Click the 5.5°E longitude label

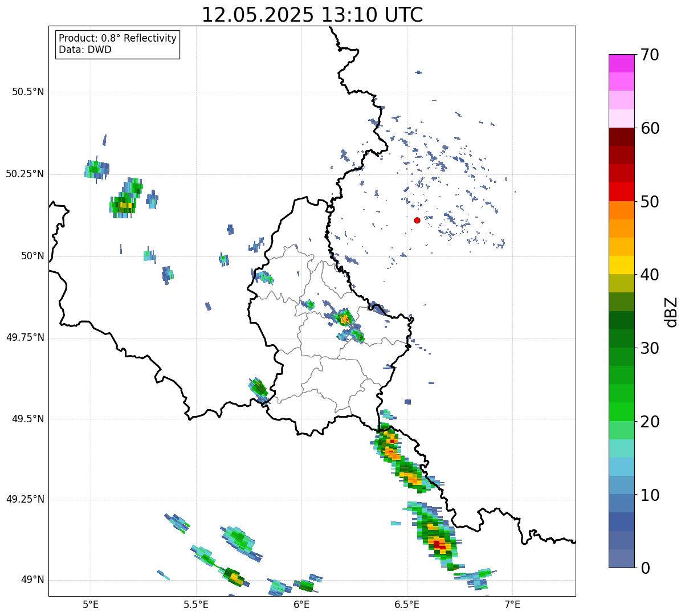click(x=196, y=604)
